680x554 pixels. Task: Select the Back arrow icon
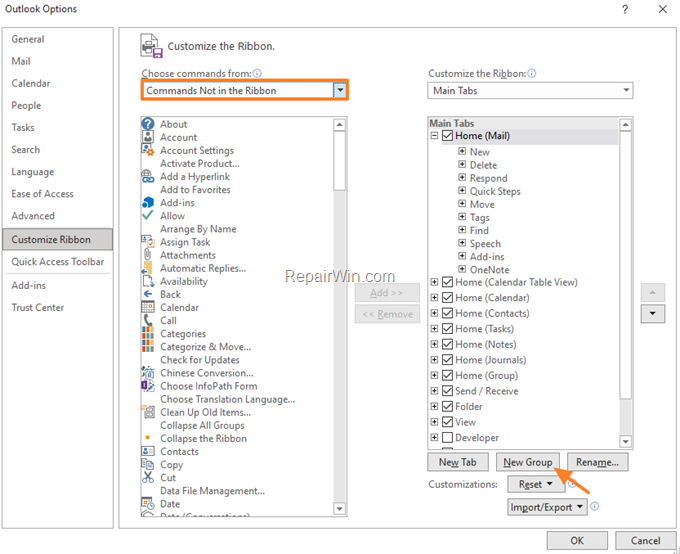coord(148,294)
